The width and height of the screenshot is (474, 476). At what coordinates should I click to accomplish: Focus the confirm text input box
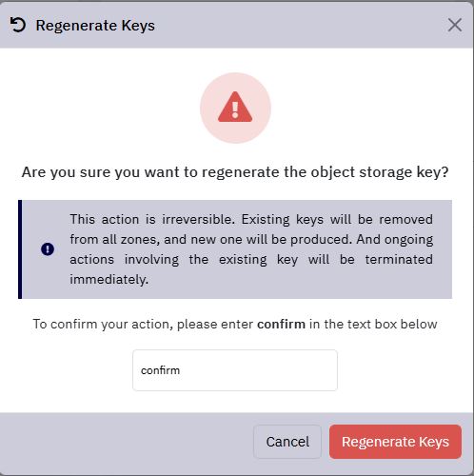point(235,370)
